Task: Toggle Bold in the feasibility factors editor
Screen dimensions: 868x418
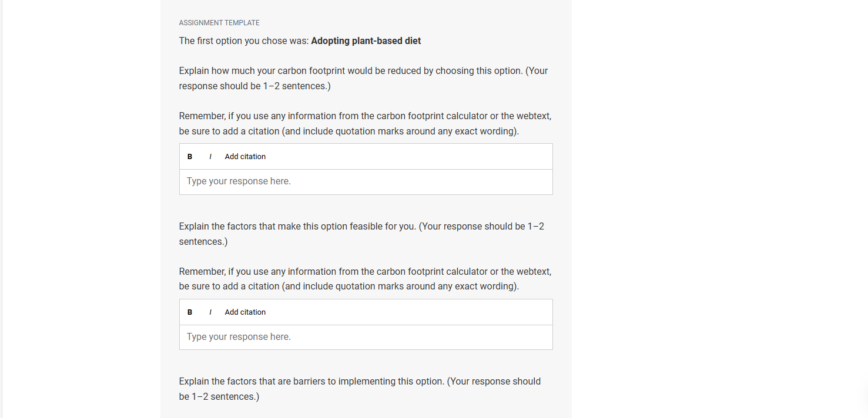Action: (x=190, y=312)
